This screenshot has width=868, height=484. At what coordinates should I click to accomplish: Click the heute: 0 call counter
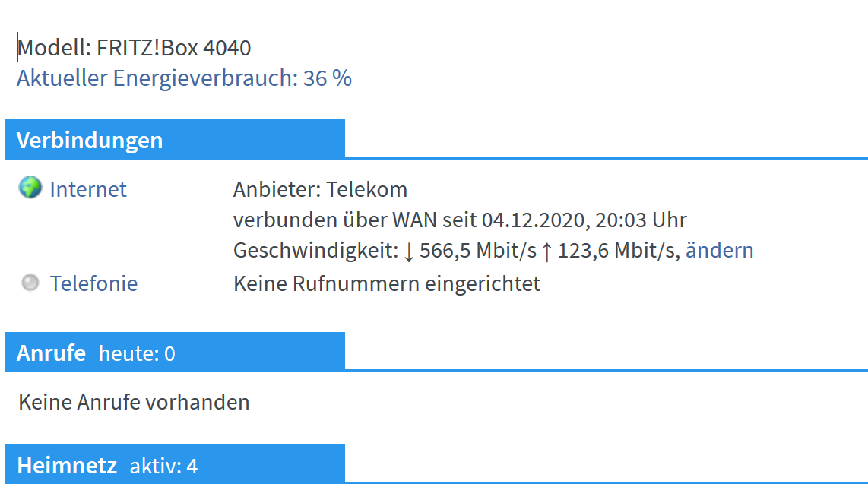137,353
